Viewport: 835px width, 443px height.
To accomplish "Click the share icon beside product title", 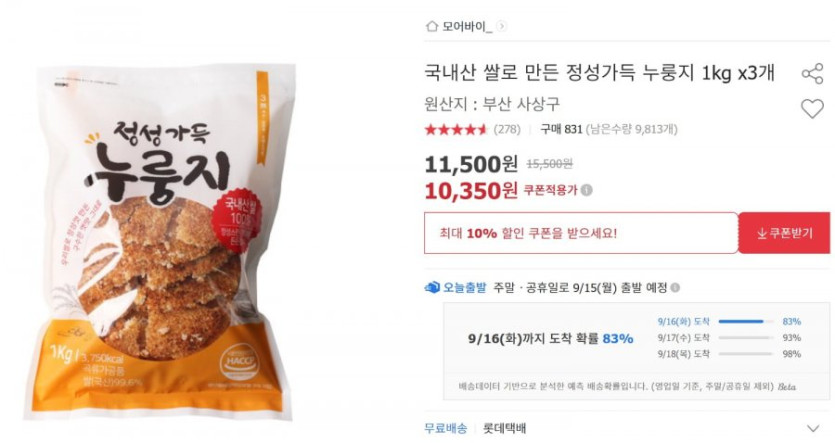I will coord(812,73).
